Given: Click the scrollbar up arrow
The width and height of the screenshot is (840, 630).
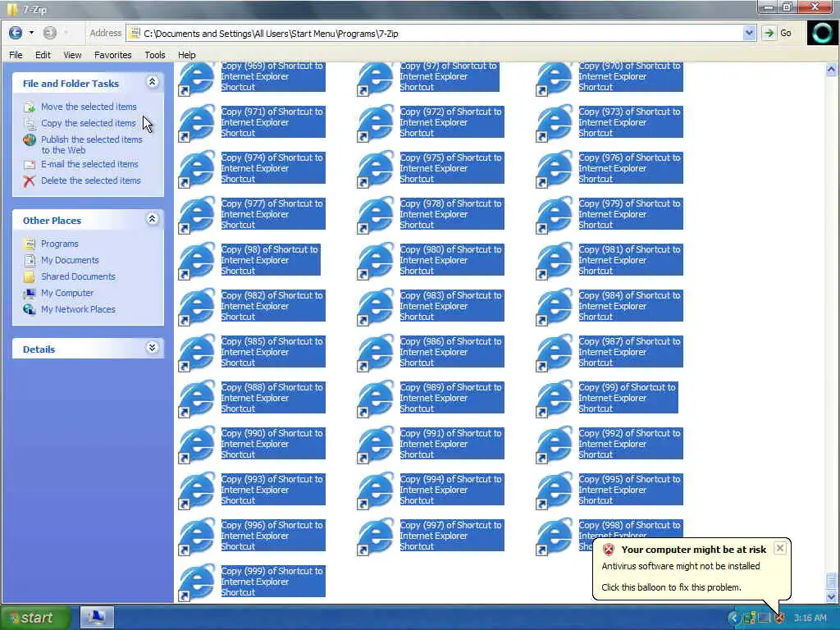Looking at the screenshot, I should point(831,70).
